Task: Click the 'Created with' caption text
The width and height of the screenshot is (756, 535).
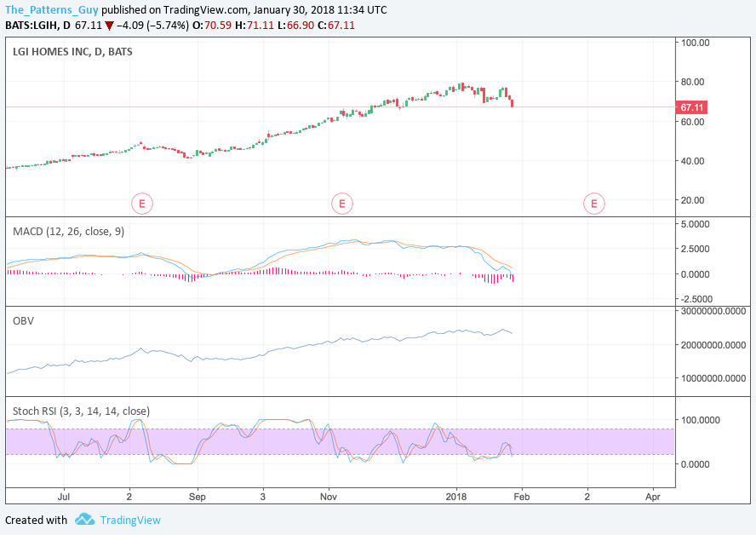Action: 36,520
